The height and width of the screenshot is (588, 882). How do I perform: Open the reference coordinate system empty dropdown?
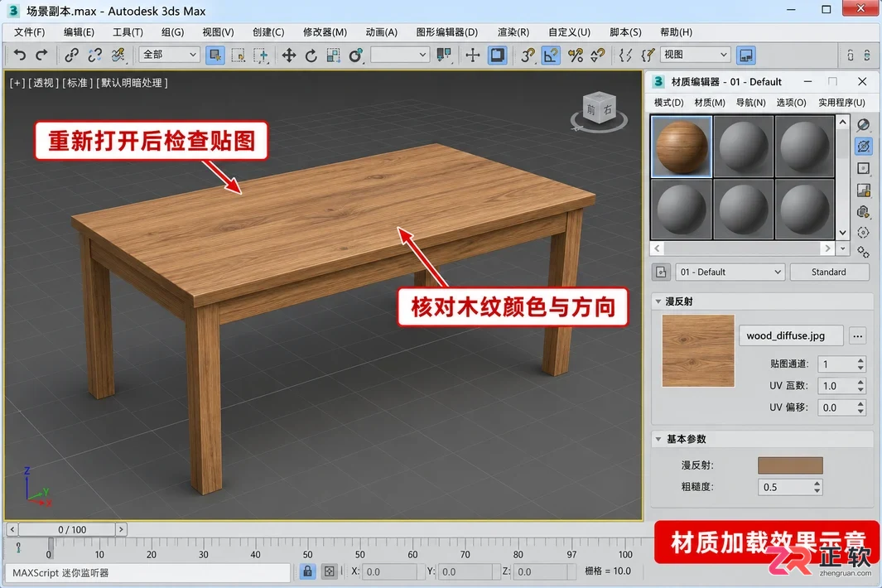pyautogui.click(x=399, y=55)
